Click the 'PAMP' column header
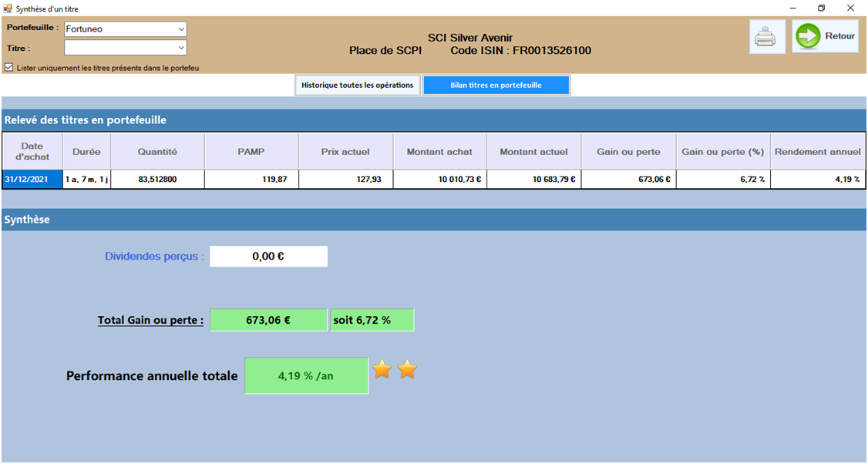Viewport: 868px width, 464px height. [251, 151]
